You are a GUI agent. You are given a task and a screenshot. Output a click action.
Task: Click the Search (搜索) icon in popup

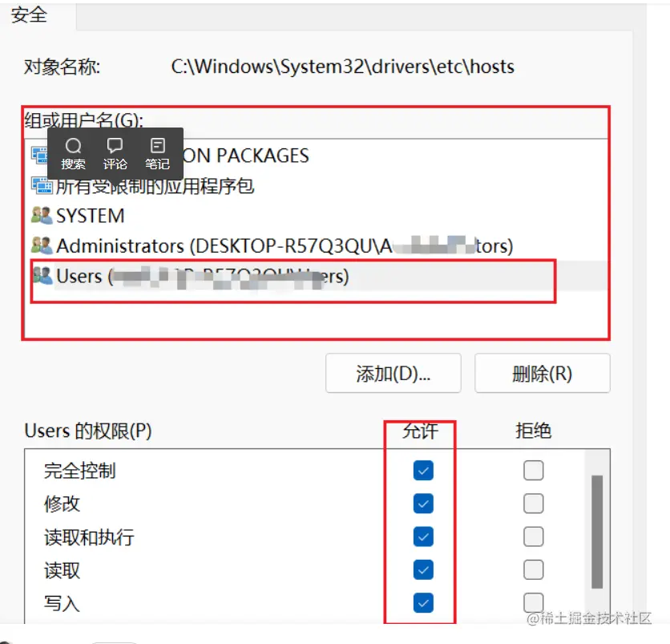[x=73, y=146]
